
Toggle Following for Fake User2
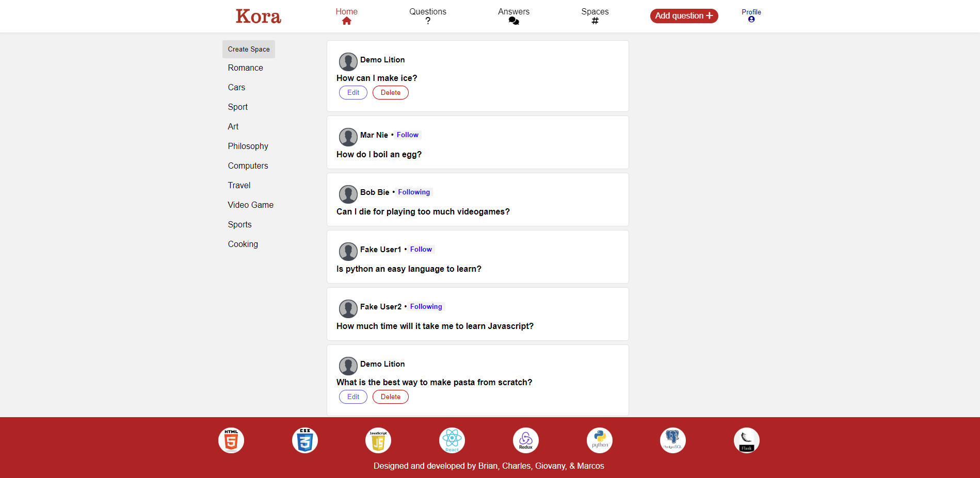426,307
